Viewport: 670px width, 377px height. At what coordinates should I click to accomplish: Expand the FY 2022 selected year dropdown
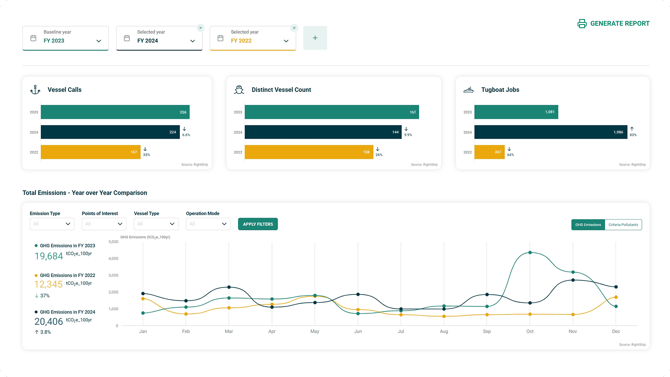tap(253, 38)
